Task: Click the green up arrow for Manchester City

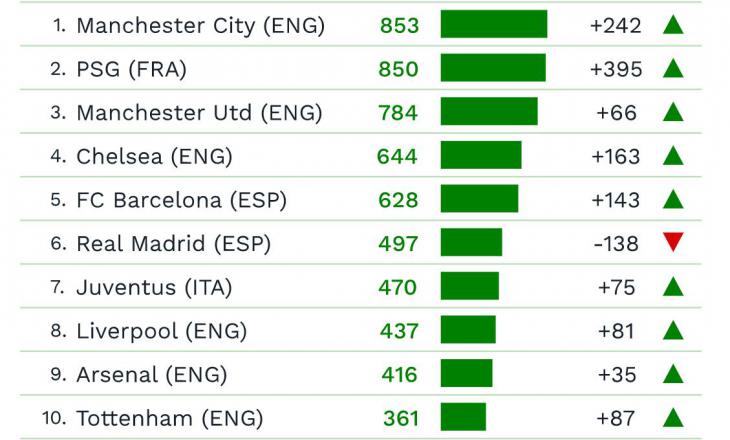Action: point(673,25)
